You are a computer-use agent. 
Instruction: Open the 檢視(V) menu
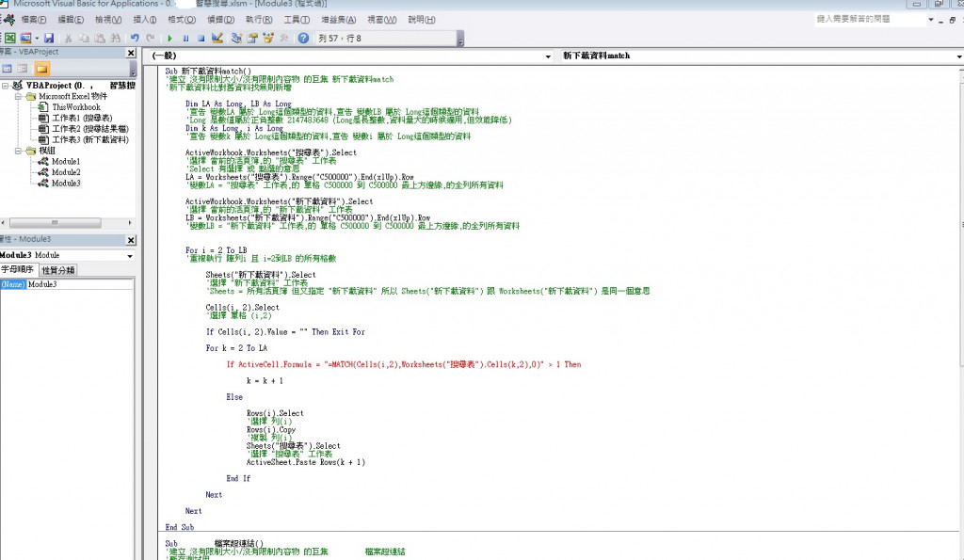(108, 20)
